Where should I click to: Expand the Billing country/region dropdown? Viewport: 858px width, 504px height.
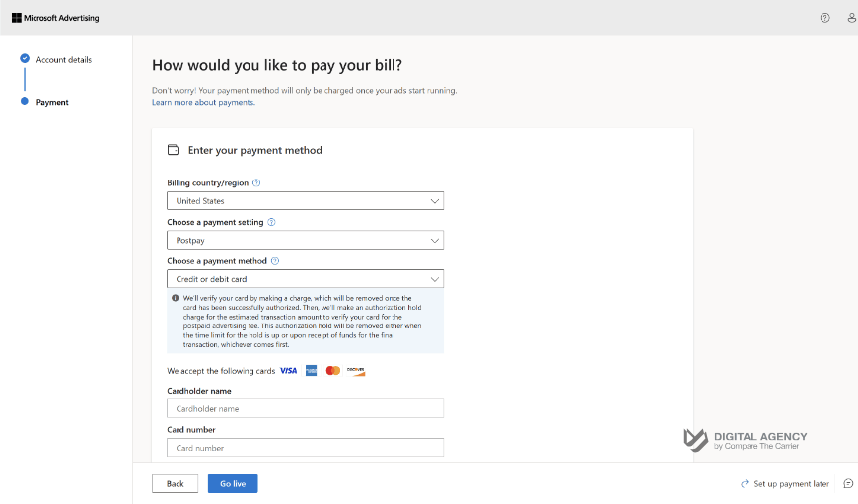[x=305, y=201]
